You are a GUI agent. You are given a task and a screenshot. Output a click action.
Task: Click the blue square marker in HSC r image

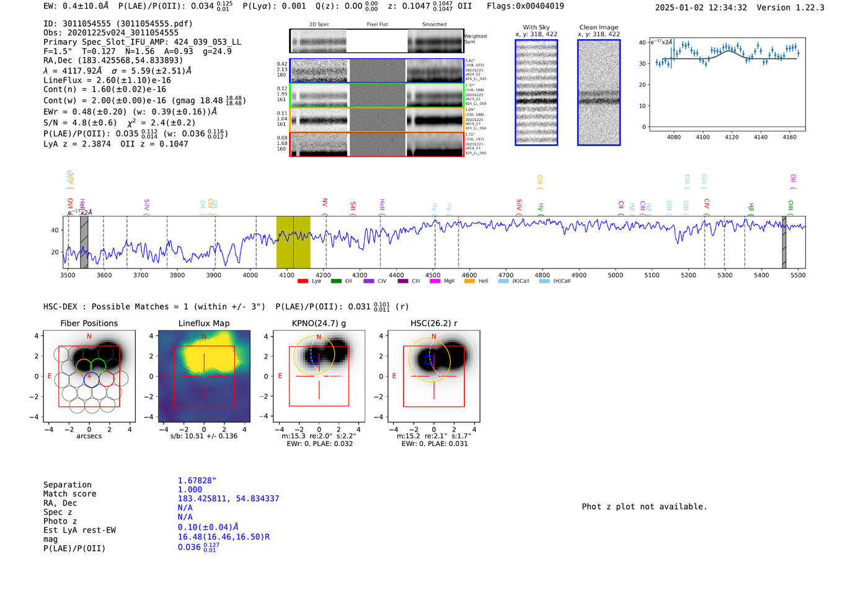[429, 360]
